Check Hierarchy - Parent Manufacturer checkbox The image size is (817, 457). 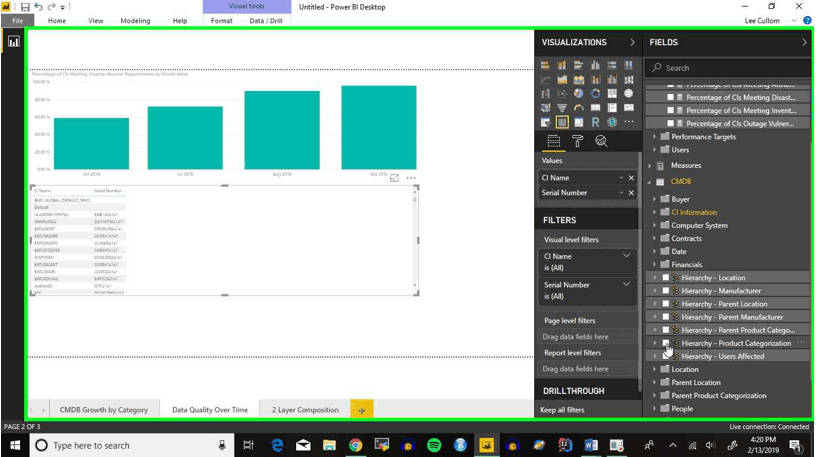(x=666, y=317)
